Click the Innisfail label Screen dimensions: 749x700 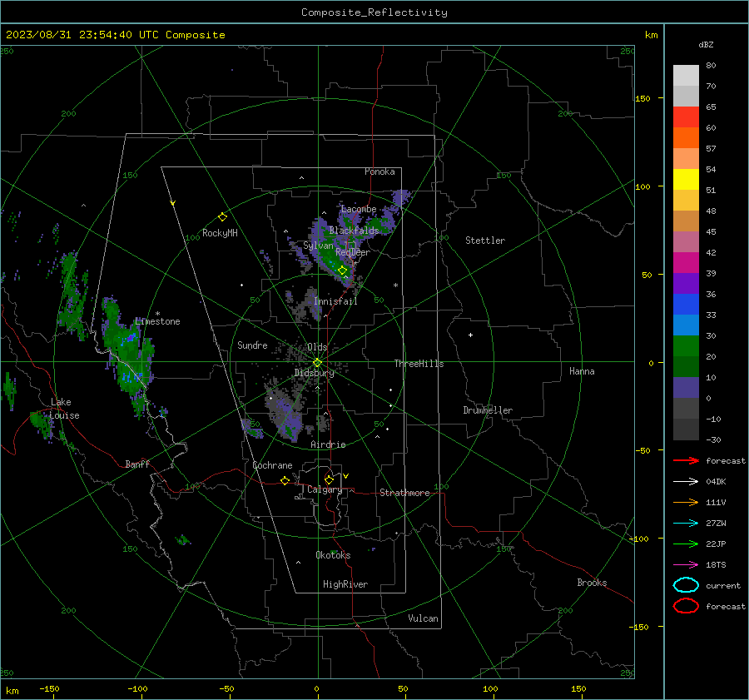(x=335, y=301)
